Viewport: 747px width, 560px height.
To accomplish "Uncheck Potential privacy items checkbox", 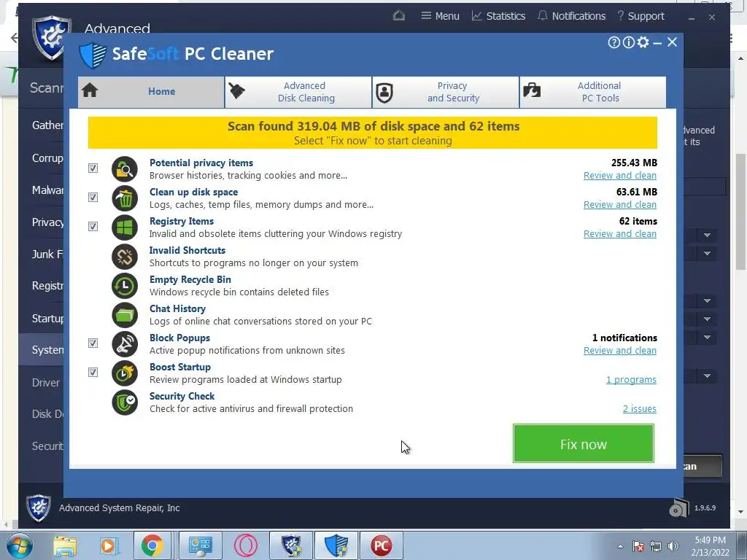I will [x=93, y=168].
